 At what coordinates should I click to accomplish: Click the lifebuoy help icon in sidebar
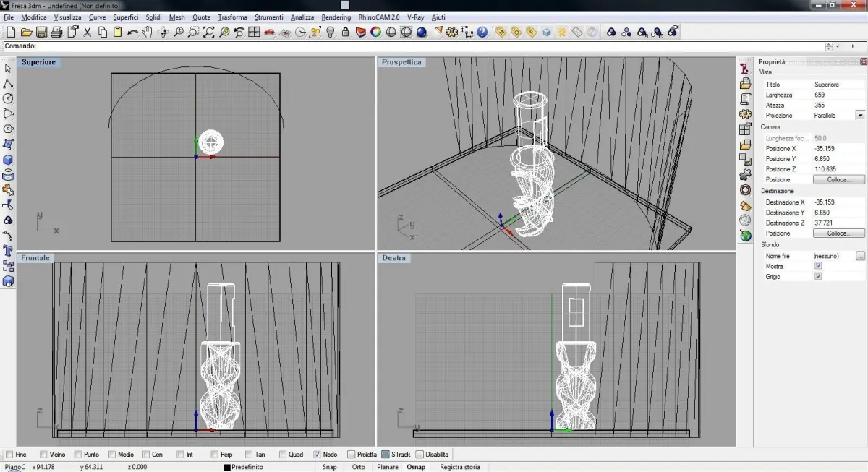(745, 190)
